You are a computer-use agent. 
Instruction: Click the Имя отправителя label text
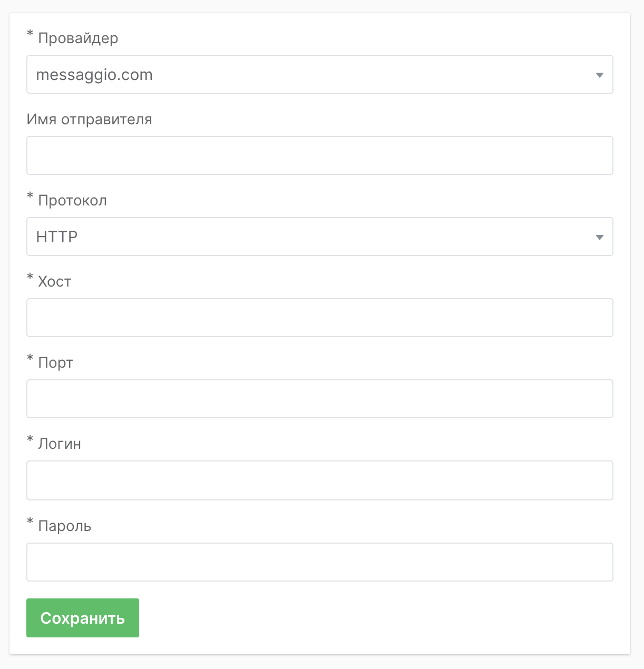coord(89,119)
